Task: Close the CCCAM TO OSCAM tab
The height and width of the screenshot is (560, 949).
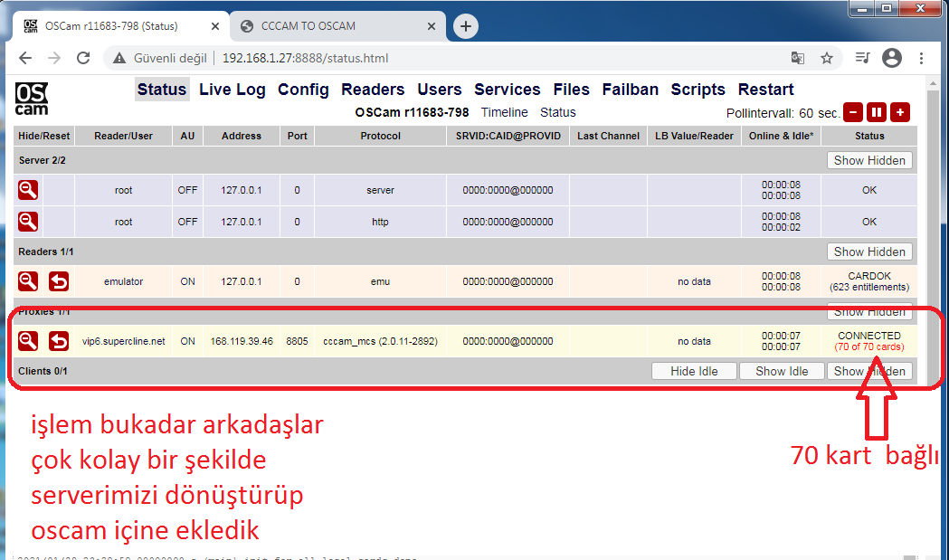Action: click(431, 26)
